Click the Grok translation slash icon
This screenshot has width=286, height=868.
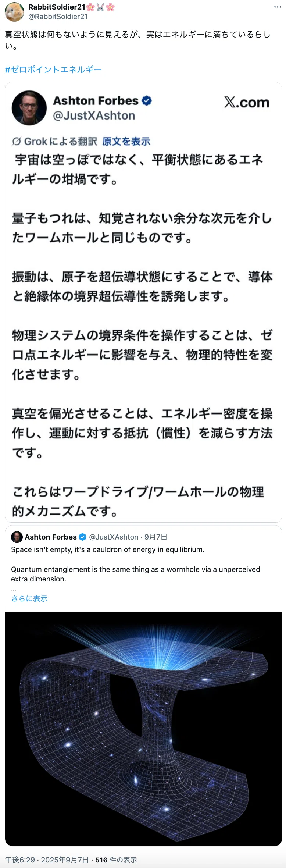[x=17, y=141]
